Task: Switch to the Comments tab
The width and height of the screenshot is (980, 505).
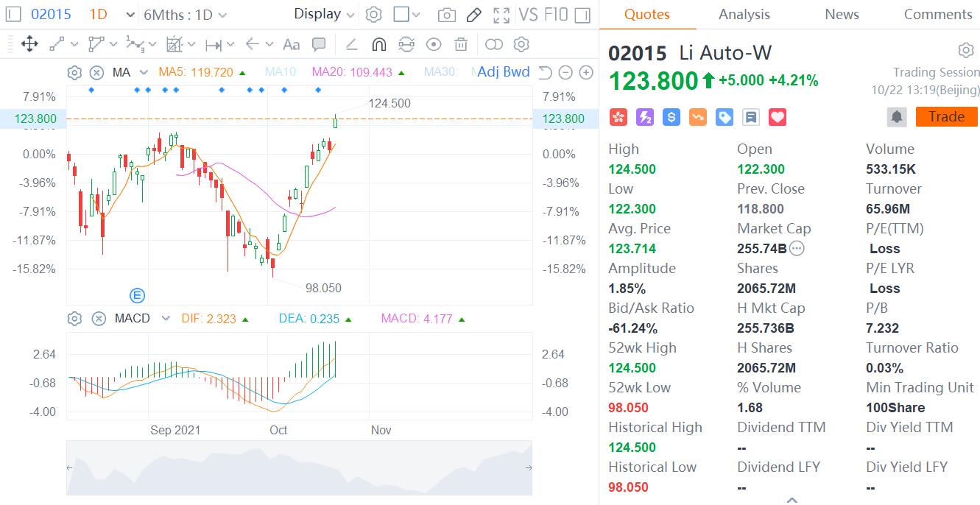Action: (x=938, y=14)
